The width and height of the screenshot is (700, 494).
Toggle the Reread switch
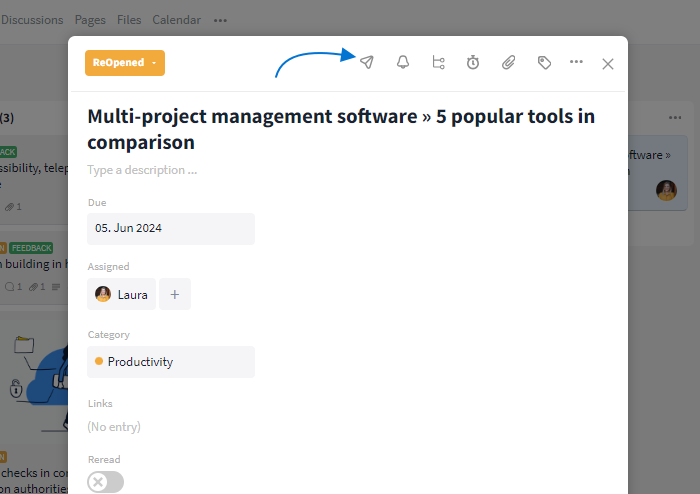click(105, 482)
